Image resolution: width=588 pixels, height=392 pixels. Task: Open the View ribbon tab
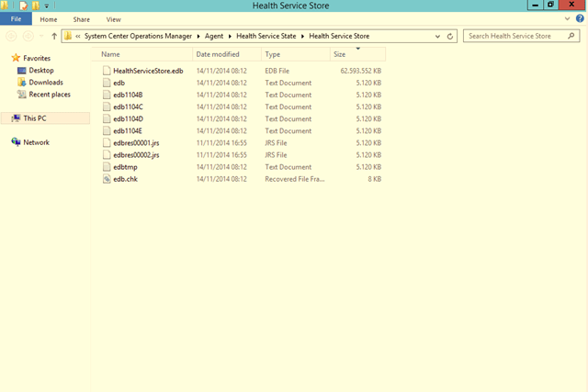(113, 19)
